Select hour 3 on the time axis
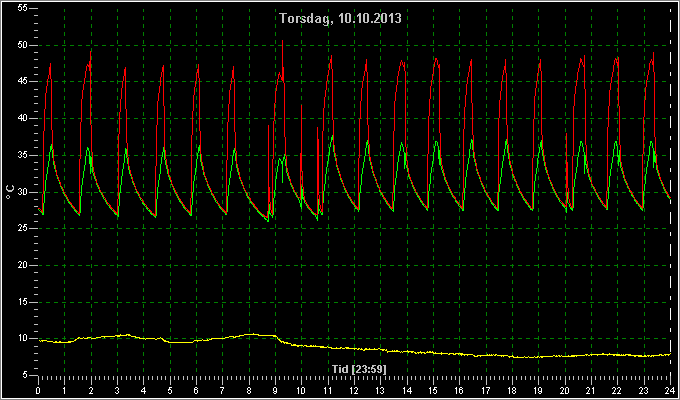 [x=117, y=390]
